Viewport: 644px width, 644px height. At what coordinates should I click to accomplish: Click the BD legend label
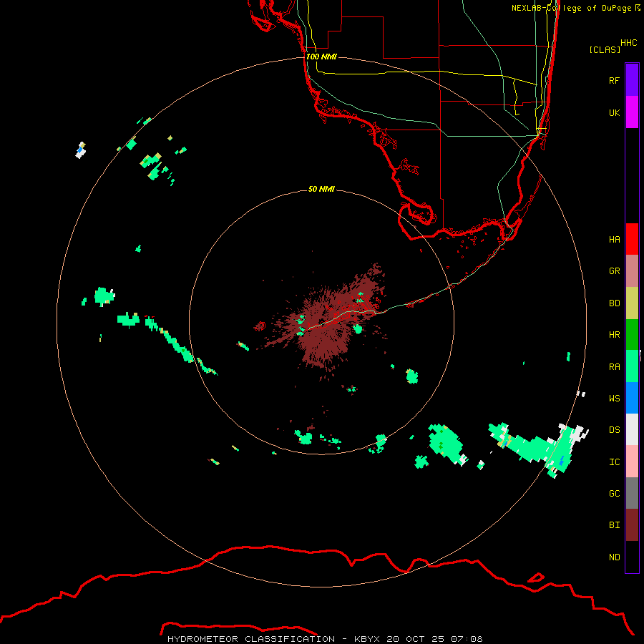click(x=614, y=303)
